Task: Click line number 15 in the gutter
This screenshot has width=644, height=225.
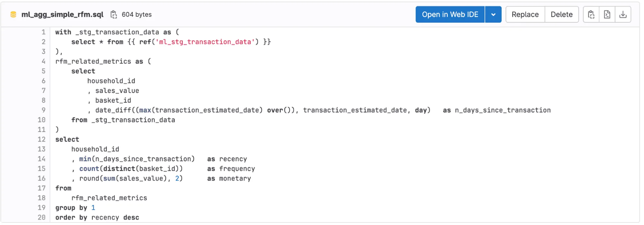Action: pos(42,169)
